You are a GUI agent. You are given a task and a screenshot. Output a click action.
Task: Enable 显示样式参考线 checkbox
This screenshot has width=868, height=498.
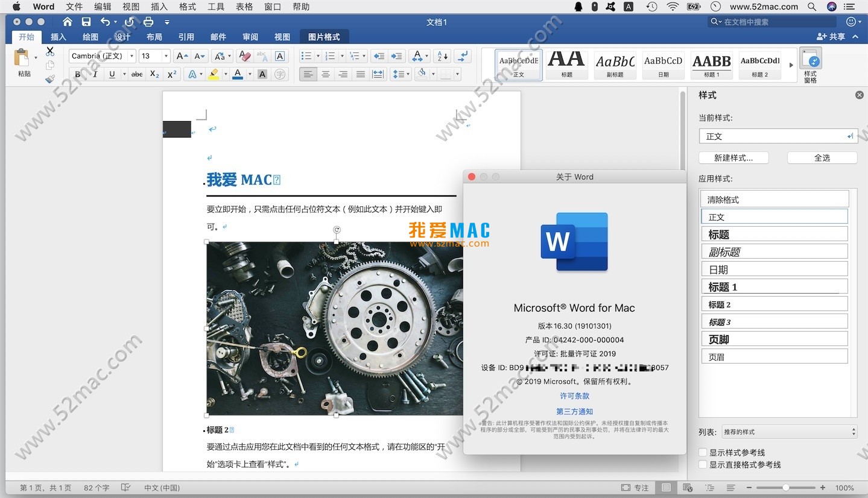tap(703, 452)
